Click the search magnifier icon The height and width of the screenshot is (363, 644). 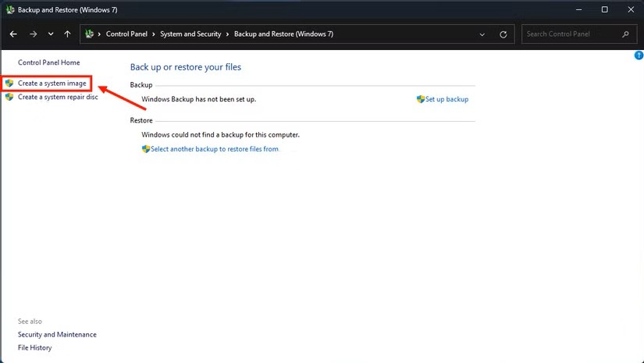(x=625, y=34)
